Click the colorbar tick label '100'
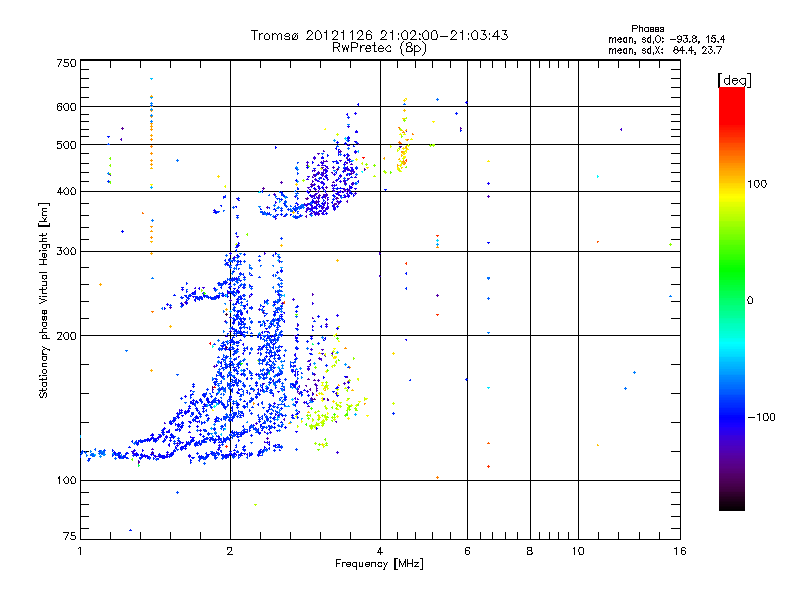This screenshot has height=600, width=800. [757, 184]
